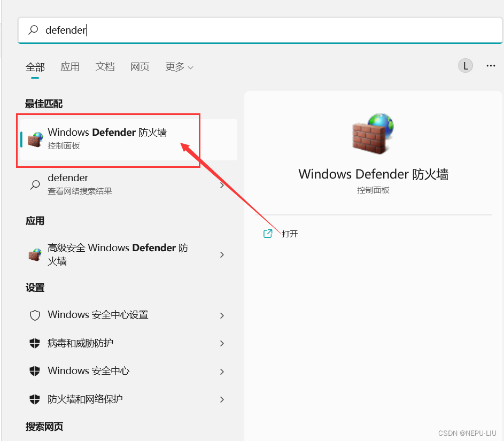Open the 更多 dropdown menu

[179, 67]
